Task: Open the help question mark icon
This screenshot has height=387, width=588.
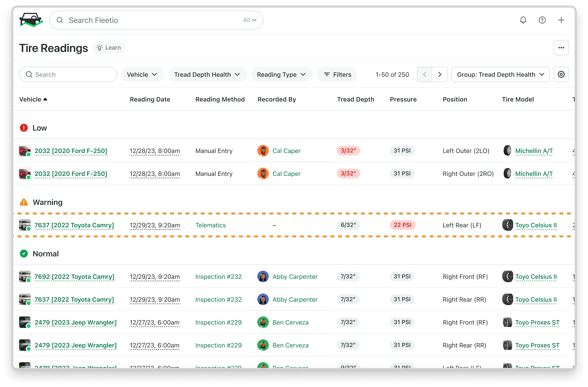Action: point(542,20)
